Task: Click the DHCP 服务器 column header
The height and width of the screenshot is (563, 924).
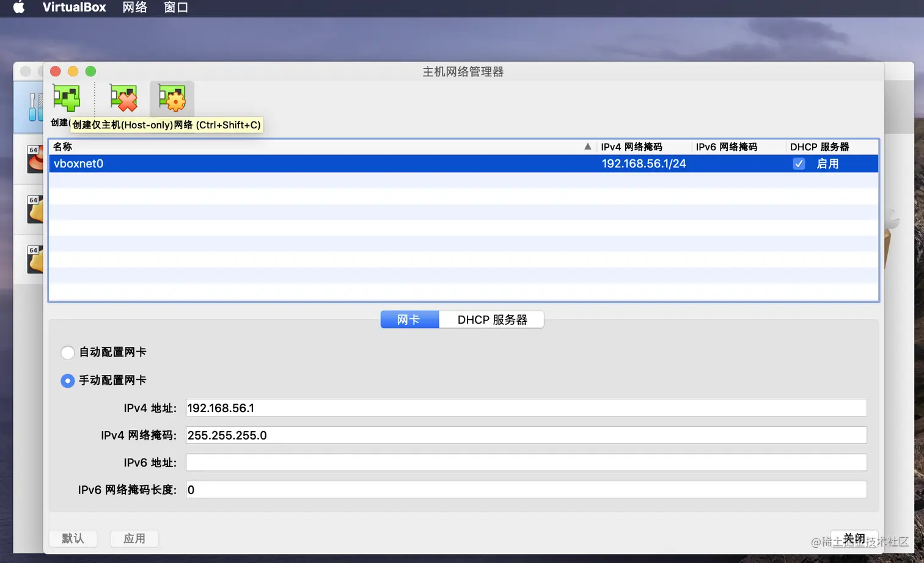Action: [832, 147]
